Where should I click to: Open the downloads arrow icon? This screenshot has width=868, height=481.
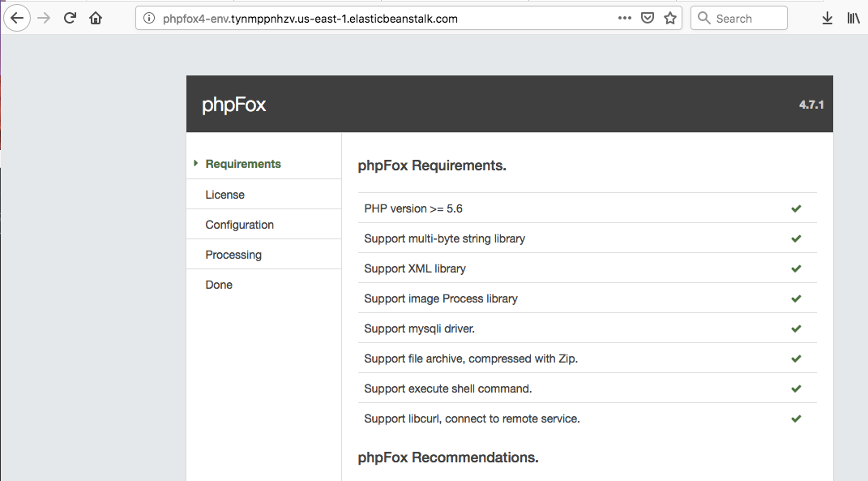pos(827,18)
